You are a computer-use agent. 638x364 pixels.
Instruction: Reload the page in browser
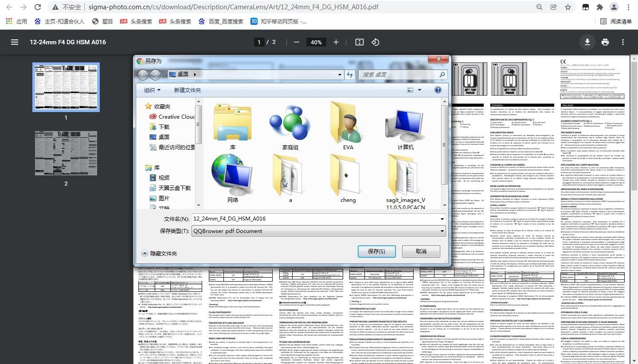[38, 7]
